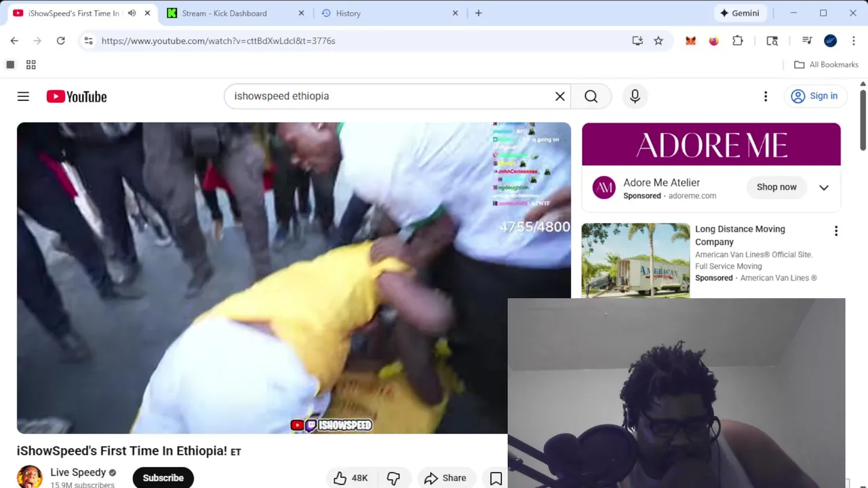Bookmark this page with the star icon
This screenshot has height=488, width=868.
point(658,41)
